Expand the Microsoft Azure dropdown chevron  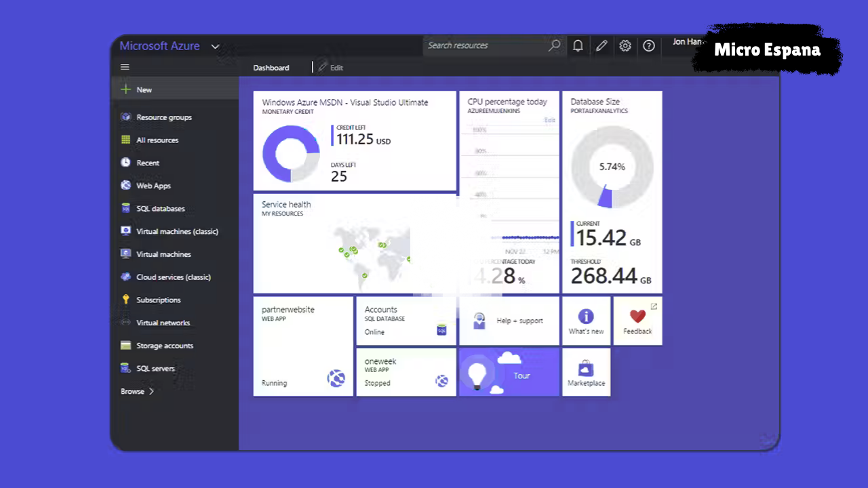[215, 47]
